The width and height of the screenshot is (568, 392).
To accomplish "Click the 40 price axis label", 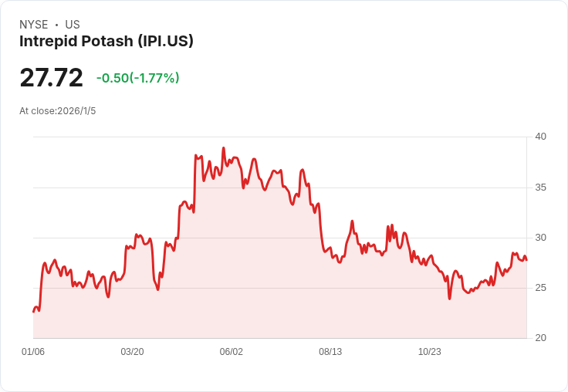I will tap(540, 137).
